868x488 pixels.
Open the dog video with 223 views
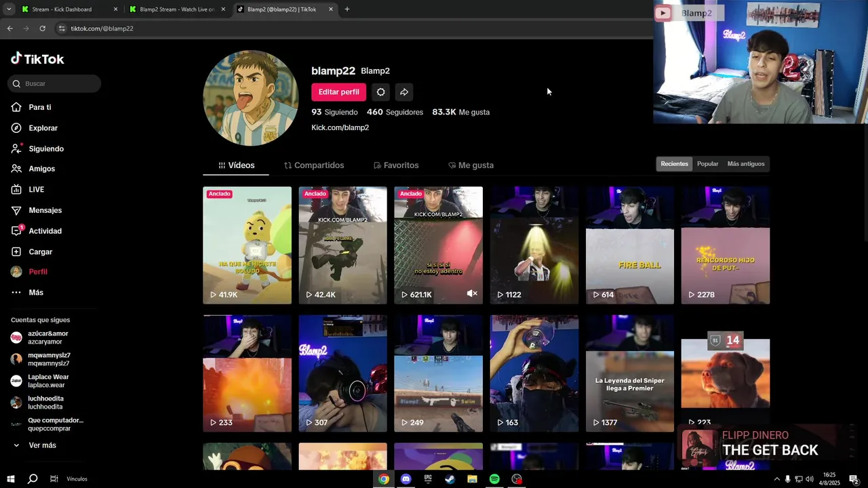pos(726,373)
